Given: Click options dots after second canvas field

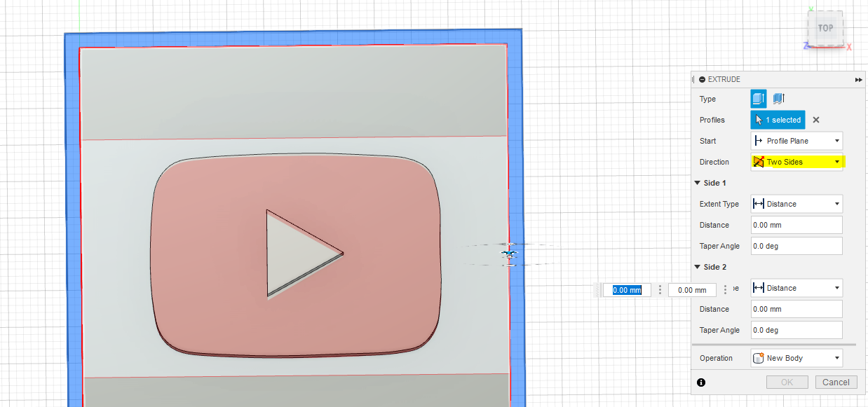Looking at the screenshot, I should coord(725,290).
